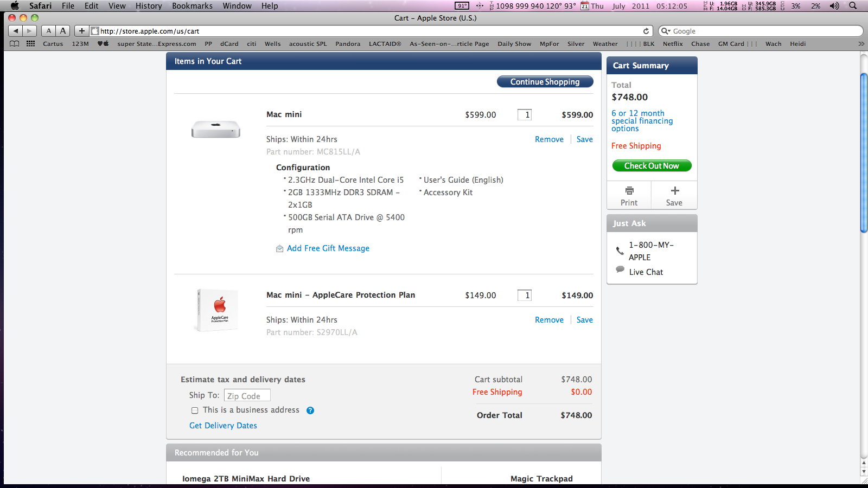
Task: Click Get Delivery Dates link
Action: coord(223,426)
